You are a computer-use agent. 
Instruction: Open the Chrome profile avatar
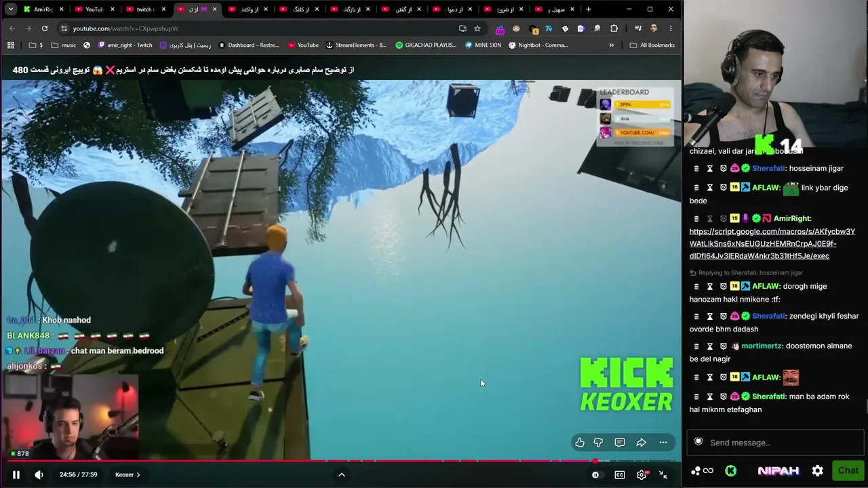(x=654, y=28)
